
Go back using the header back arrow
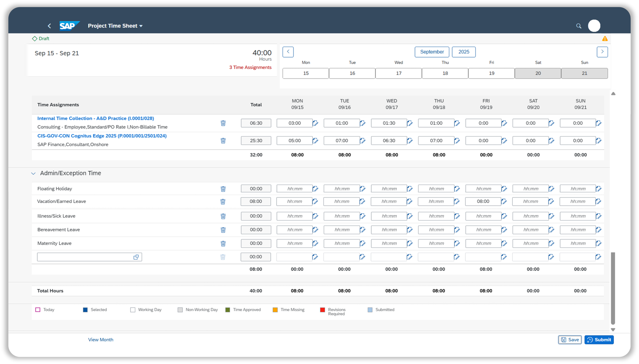tap(49, 26)
